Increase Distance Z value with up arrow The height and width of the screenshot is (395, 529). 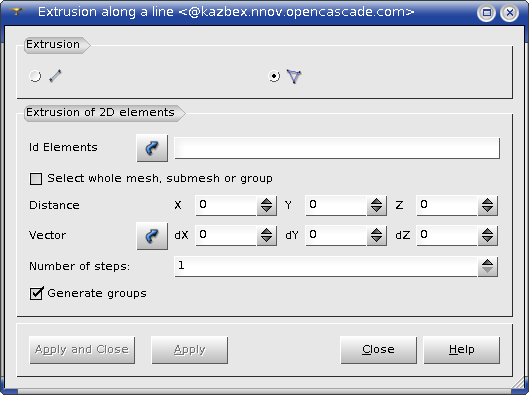coord(487,201)
